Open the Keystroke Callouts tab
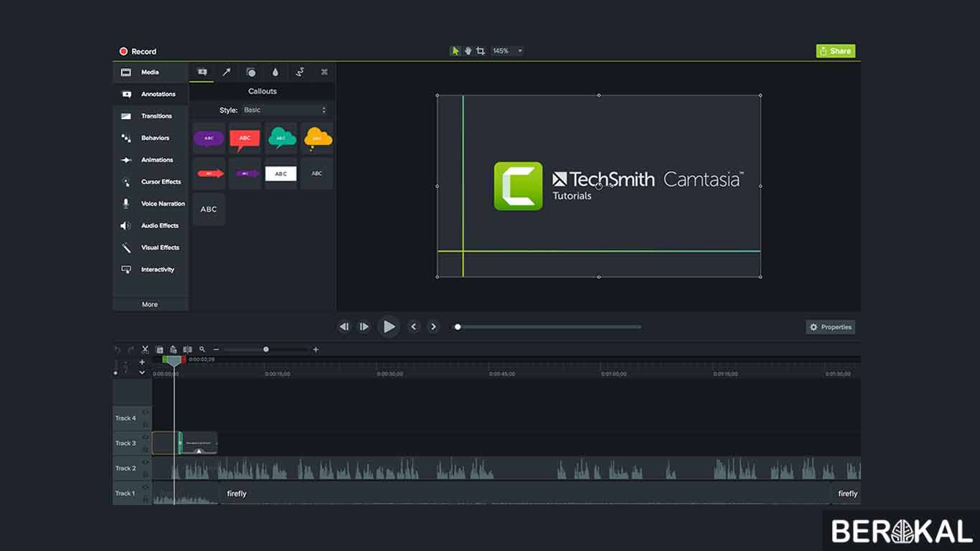Screen dimensions: 980x551 [324, 72]
